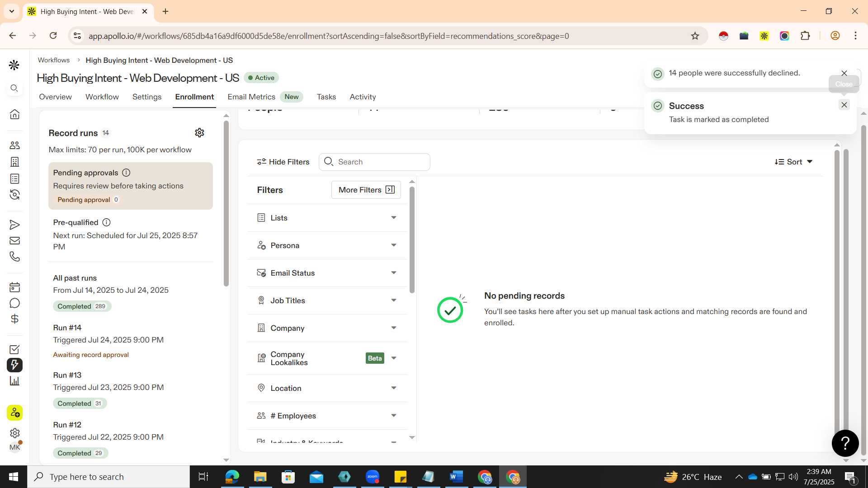Image resolution: width=868 pixels, height=488 pixels.
Task: Click Hide Filters button
Action: 283,162
